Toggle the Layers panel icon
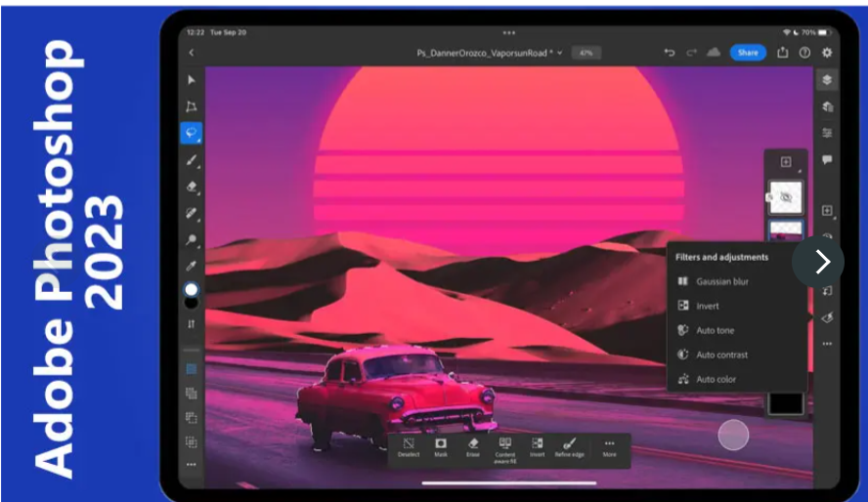 (x=827, y=80)
